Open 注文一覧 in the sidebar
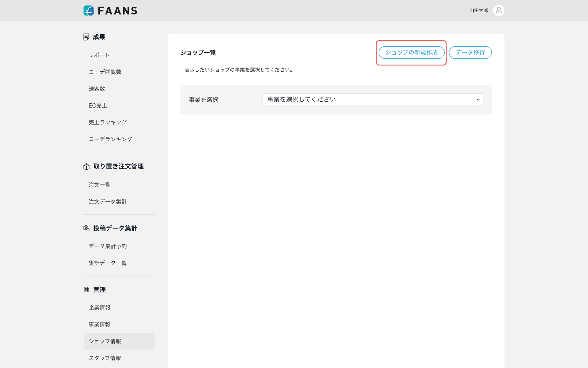Image resolution: width=588 pixels, height=368 pixels. 99,185
